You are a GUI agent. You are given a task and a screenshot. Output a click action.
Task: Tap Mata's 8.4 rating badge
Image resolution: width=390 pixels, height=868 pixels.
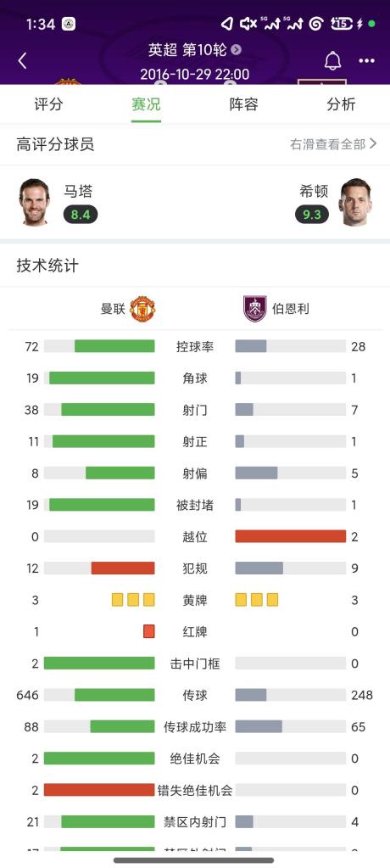[x=81, y=214]
